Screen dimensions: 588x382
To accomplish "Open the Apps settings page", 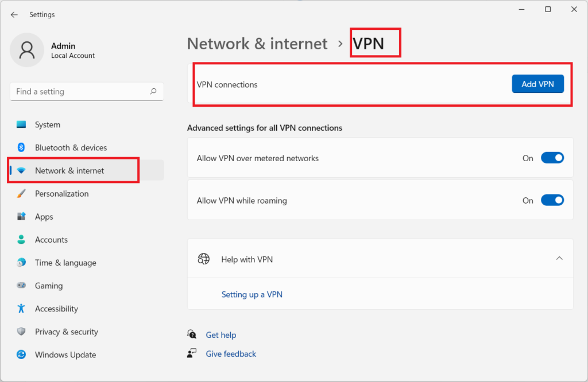I will coord(87,216).
